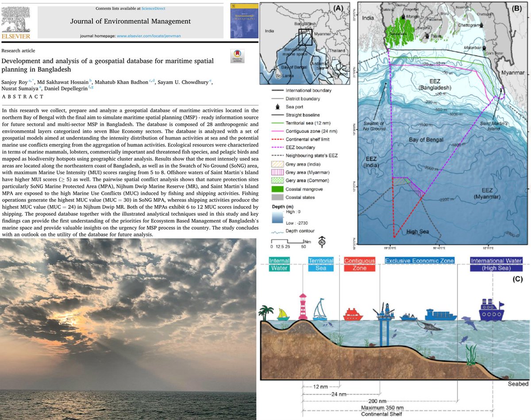This screenshot has height=420, width=531.
Task: Click the depth gradient blue color ramp
Action: (277, 217)
